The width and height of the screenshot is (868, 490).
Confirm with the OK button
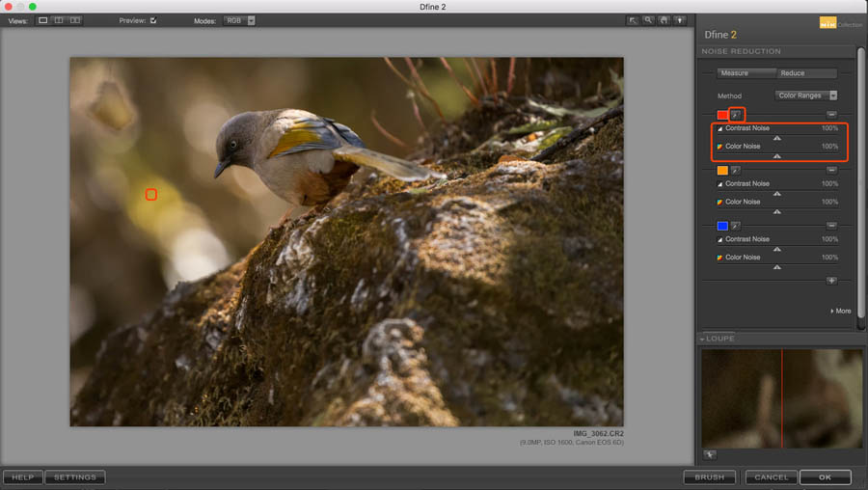coord(826,476)
